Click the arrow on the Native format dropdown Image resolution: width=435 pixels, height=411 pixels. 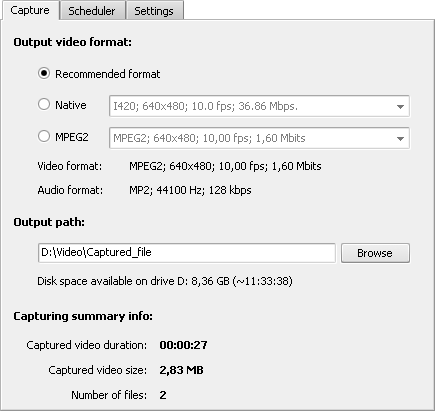coord(400,107)
